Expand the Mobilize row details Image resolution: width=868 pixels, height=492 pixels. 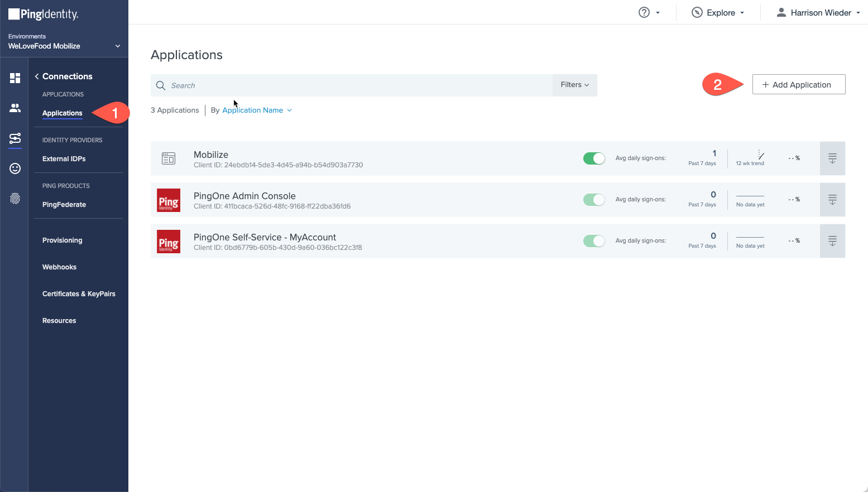(x=832, y=158)
